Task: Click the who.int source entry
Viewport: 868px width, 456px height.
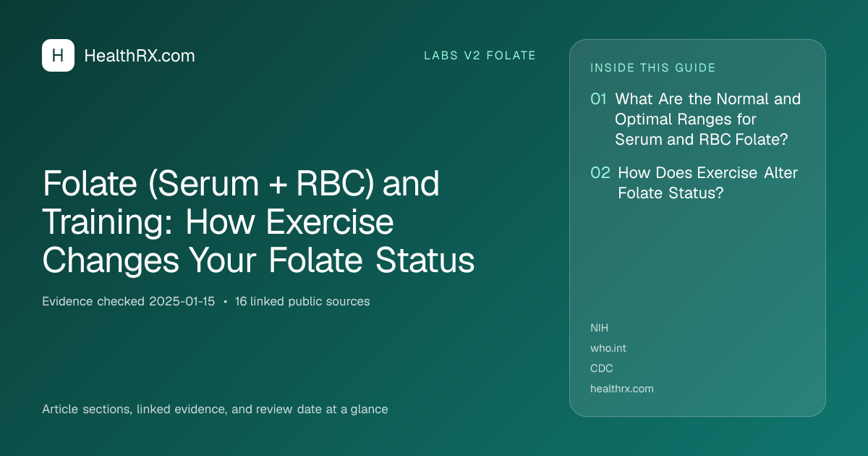Action: click(608, 348)
